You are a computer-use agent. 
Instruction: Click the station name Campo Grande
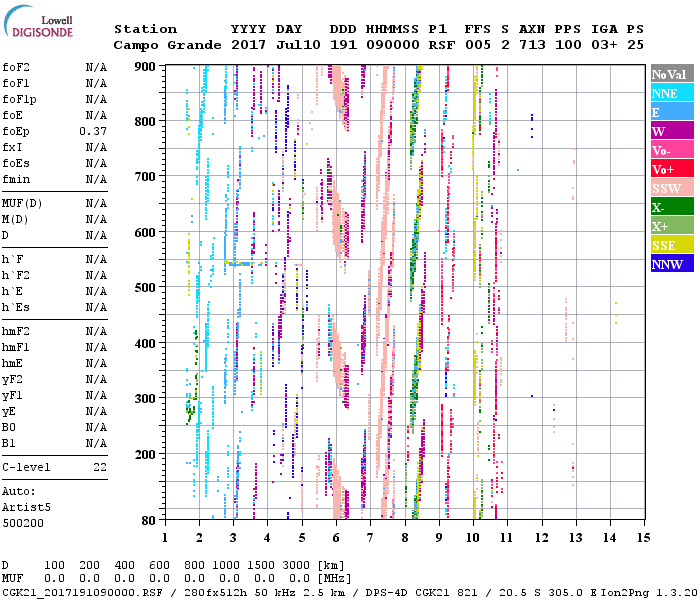(167, 45)
